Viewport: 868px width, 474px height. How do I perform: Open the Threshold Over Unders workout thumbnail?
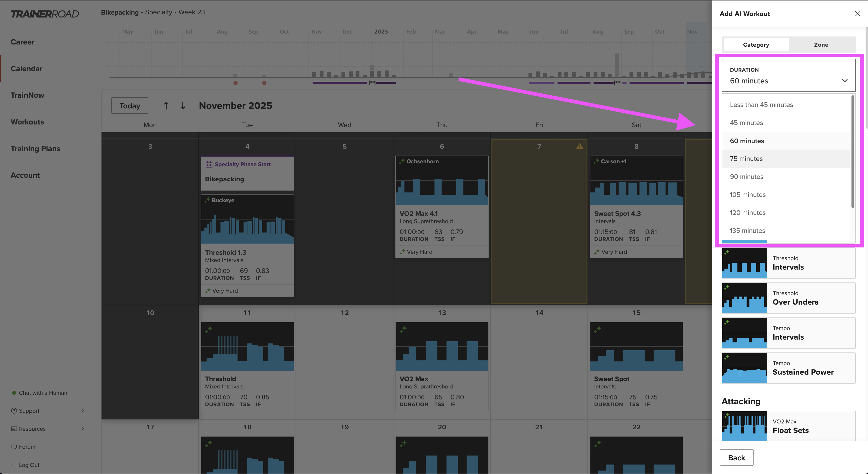point(744,298)
